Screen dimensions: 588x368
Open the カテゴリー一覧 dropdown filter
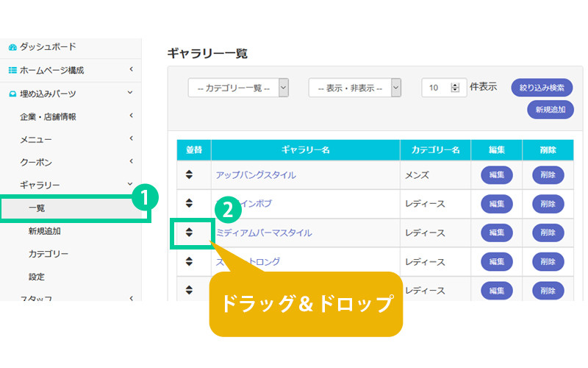click(x=238, y=88)
